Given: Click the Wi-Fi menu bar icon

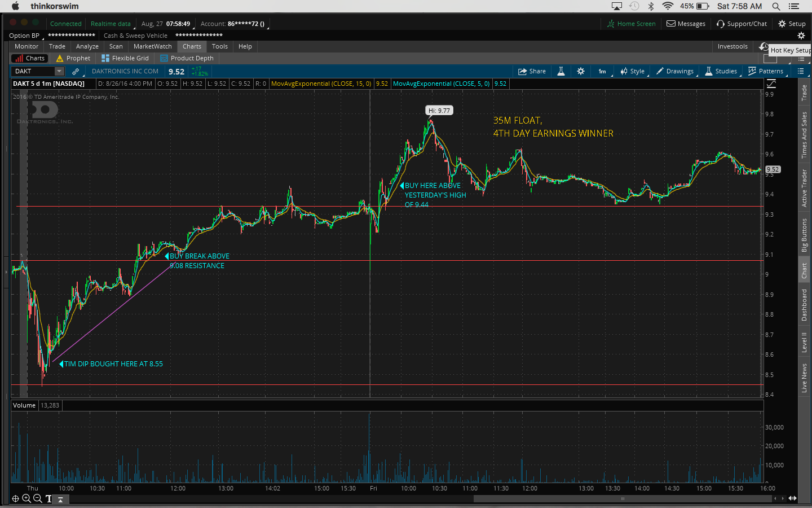Looking at the screenshot, I should click(x=668, y=6).
